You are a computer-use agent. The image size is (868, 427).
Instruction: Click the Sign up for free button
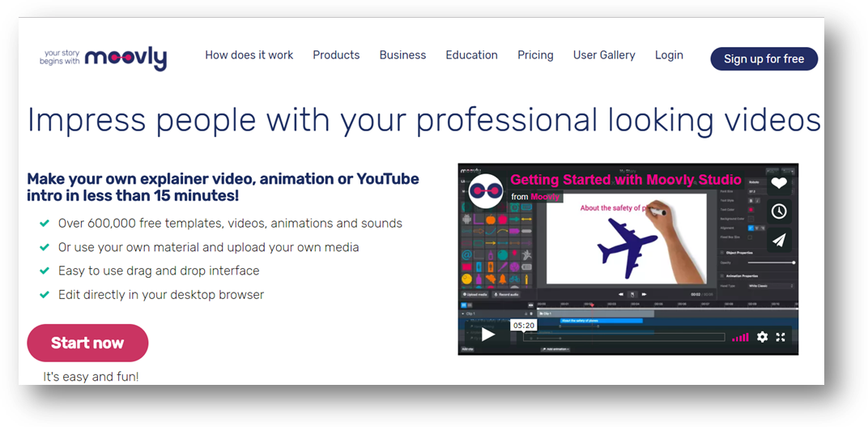(x=764, y=58)
